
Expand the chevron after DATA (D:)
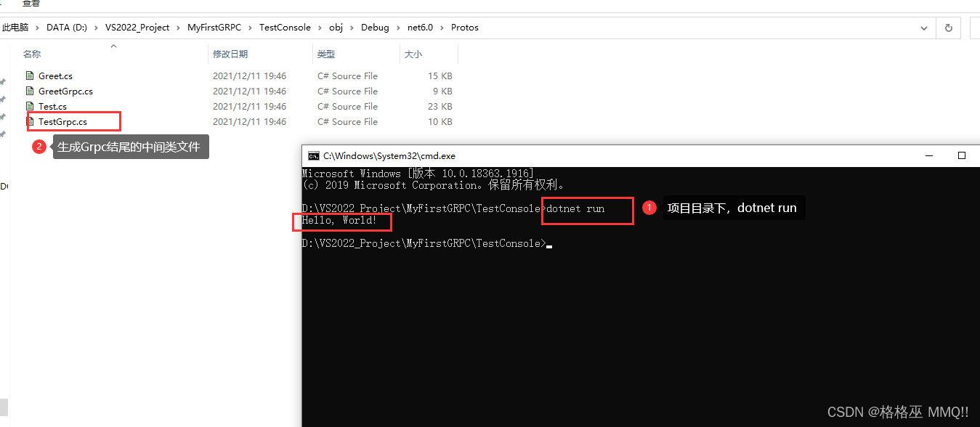97,28
